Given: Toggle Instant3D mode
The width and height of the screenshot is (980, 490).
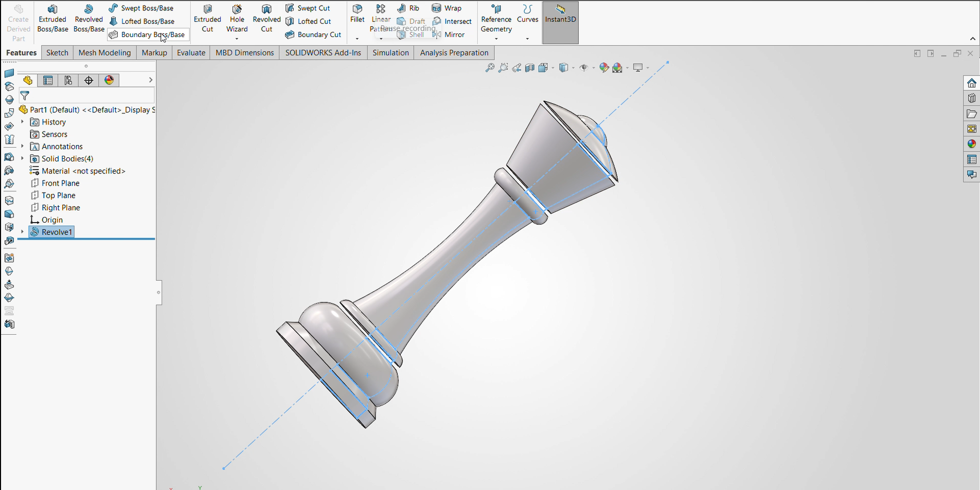Looking at the screenshot, I should (560, 22).
